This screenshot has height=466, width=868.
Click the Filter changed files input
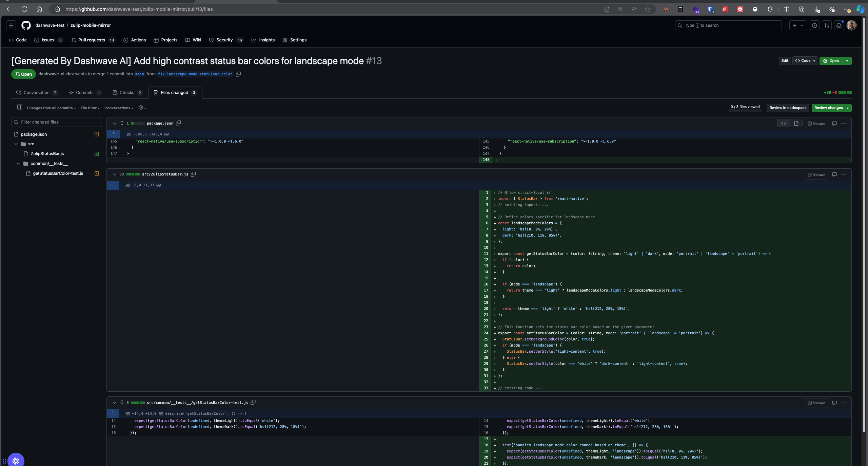click(x=56, y=122)
